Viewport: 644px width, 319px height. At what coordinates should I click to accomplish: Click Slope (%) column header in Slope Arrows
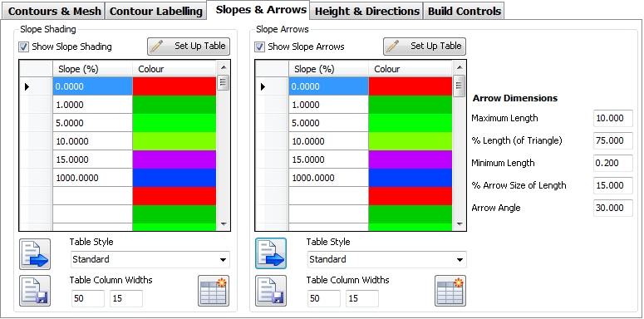[x=328, y=69]
